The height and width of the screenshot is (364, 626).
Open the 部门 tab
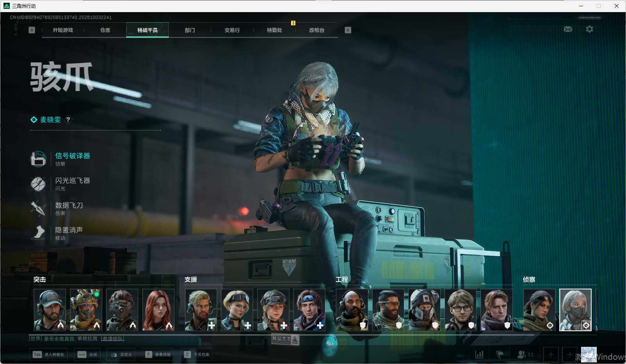pyautogui.click(x=190, y=30)
